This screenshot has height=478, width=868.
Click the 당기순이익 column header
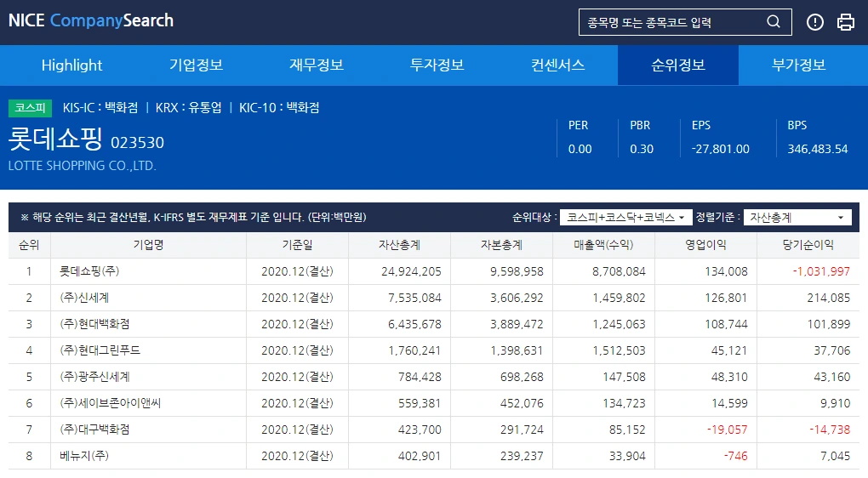point(808,245)
